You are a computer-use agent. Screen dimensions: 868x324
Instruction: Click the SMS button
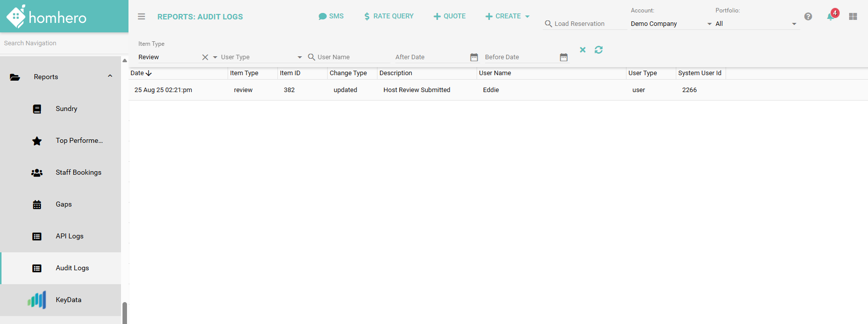click(331, 16)
